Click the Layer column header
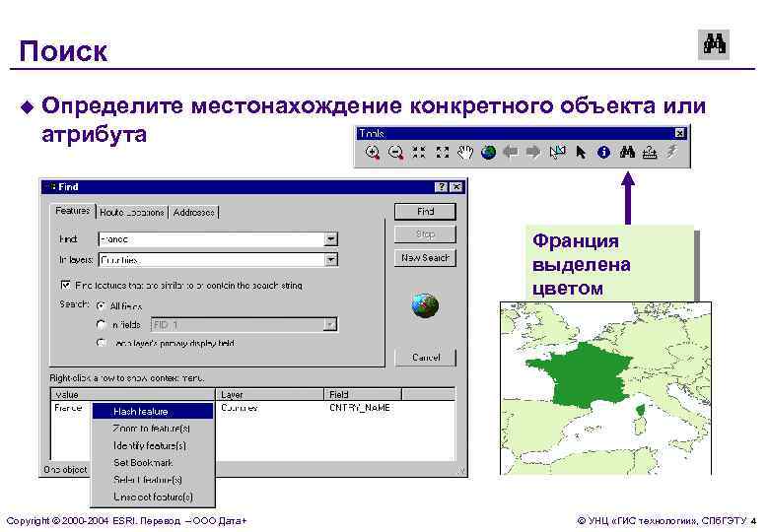The image size is (769, 532). pos(270,394)
